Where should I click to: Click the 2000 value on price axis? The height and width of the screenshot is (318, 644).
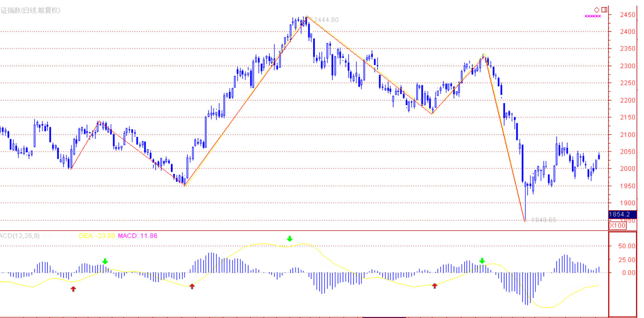click(627, 169)
